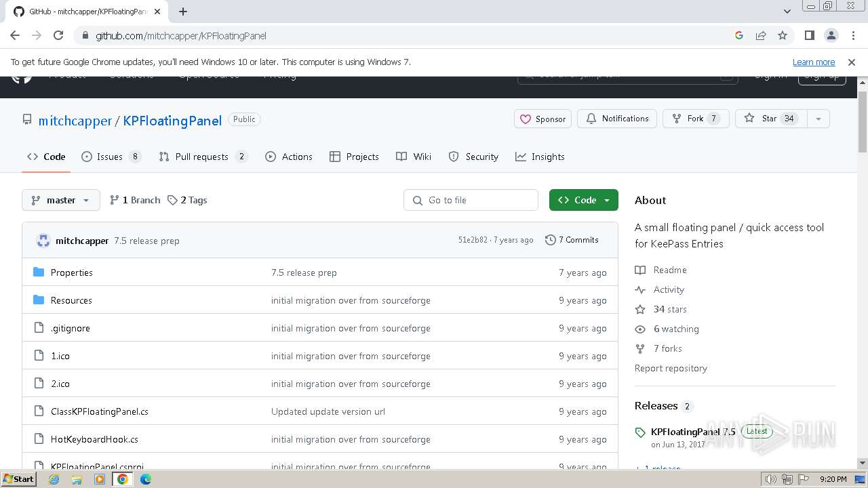
Task: Expand the star lists dropdown arrow
Action: tap(818, 119)
